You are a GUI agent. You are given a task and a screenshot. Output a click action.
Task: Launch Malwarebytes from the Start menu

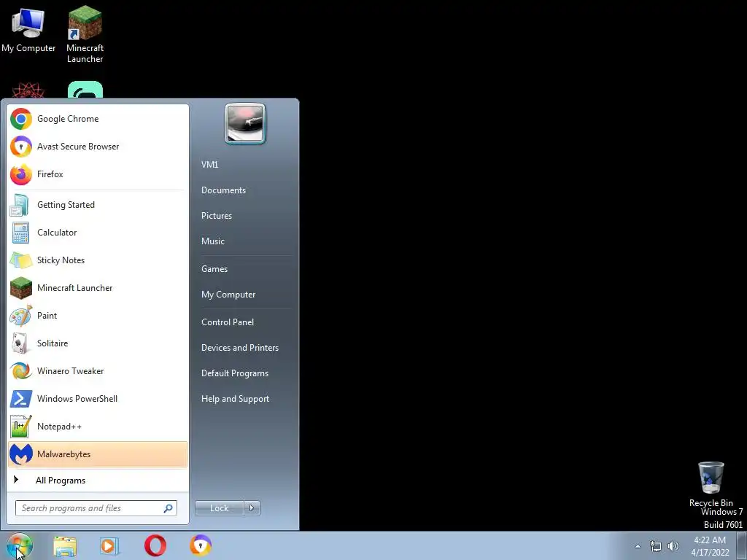pos(98,454)
